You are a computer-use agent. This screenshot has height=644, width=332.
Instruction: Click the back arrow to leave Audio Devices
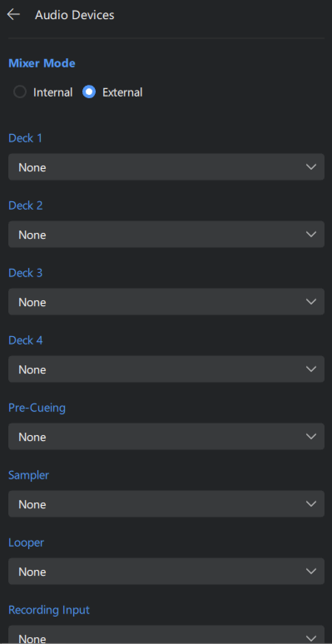click(14, 14)
